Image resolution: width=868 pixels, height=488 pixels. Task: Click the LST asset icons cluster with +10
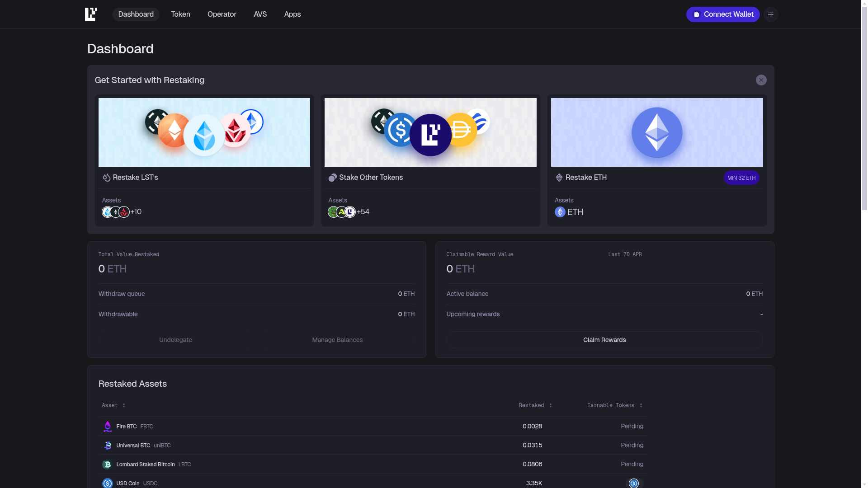click(116, 212)
